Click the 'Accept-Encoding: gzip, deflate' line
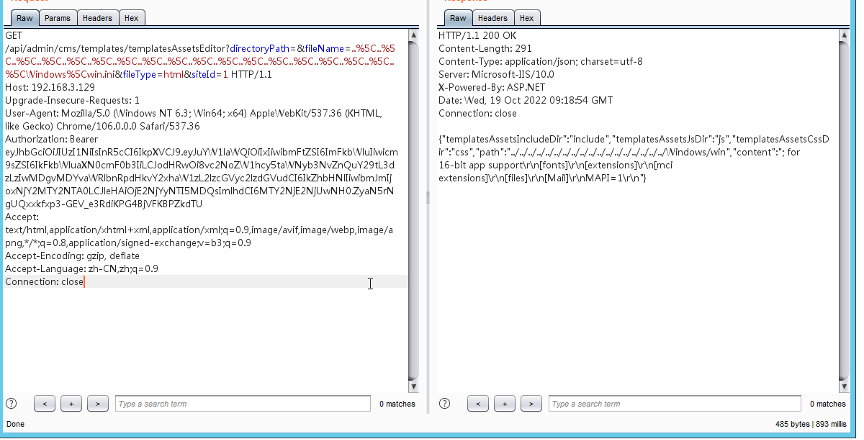864x440 pixels. [72, 256]
